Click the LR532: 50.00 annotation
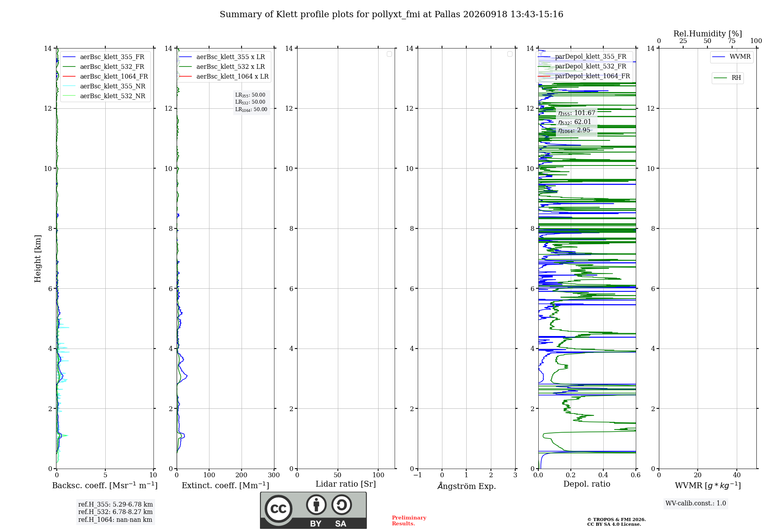The image size is (783, 532). pyautogui.click(x=250, y=102)
